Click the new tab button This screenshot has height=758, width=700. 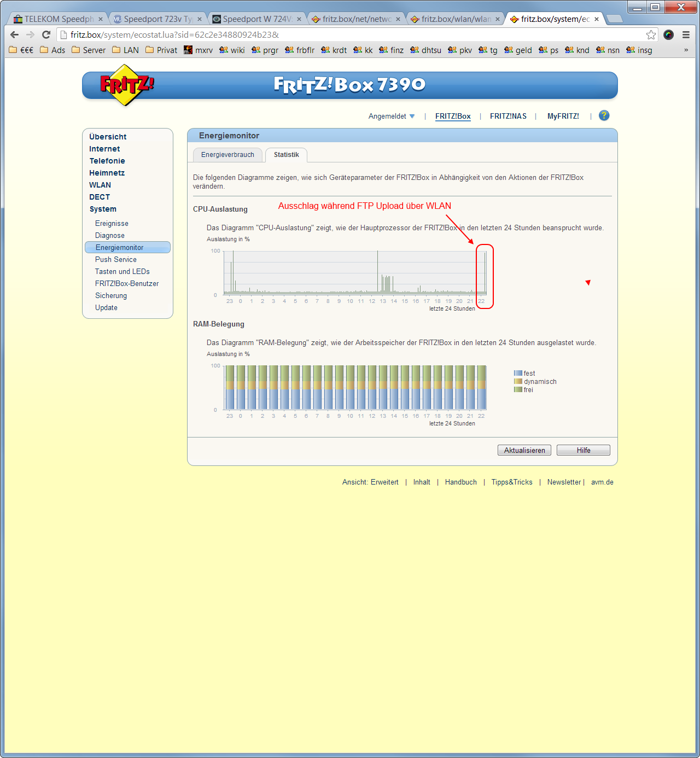[615, 19]
